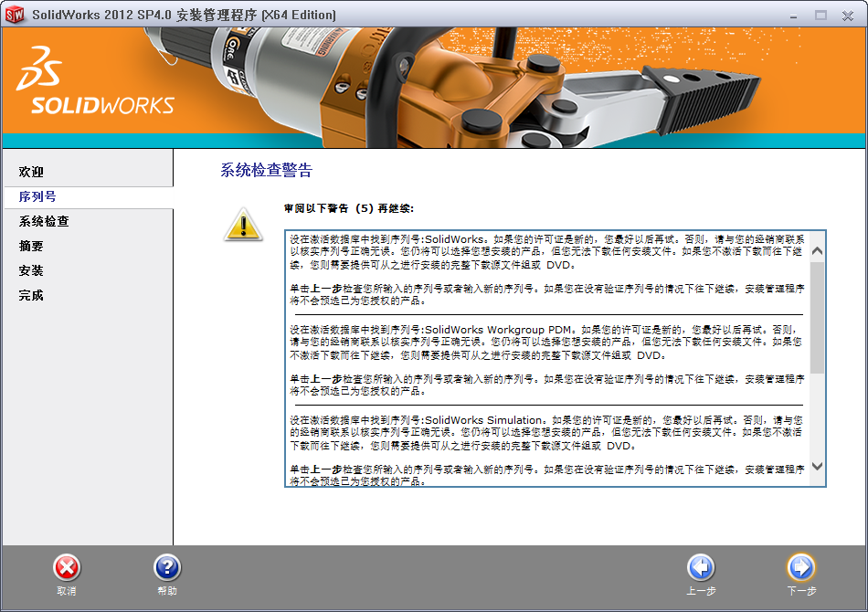Select the 安装 step in the sidebar
The height and width of the screenshot is (612, 868).
pos(31,270)
